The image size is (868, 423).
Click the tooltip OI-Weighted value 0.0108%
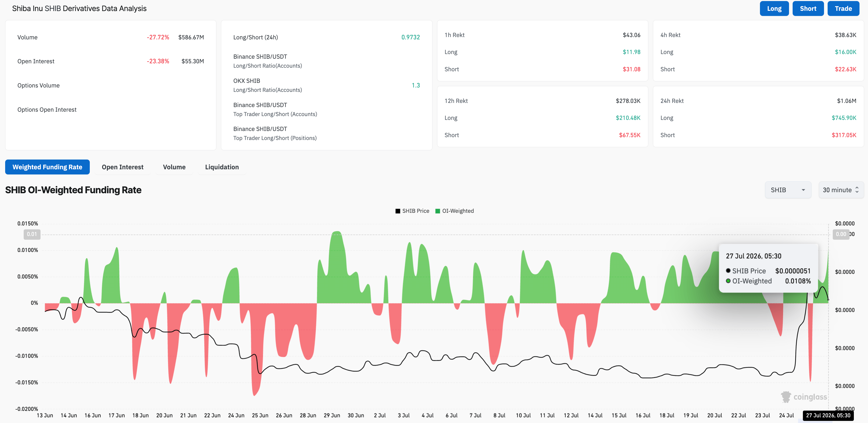(x=798, y=281)
